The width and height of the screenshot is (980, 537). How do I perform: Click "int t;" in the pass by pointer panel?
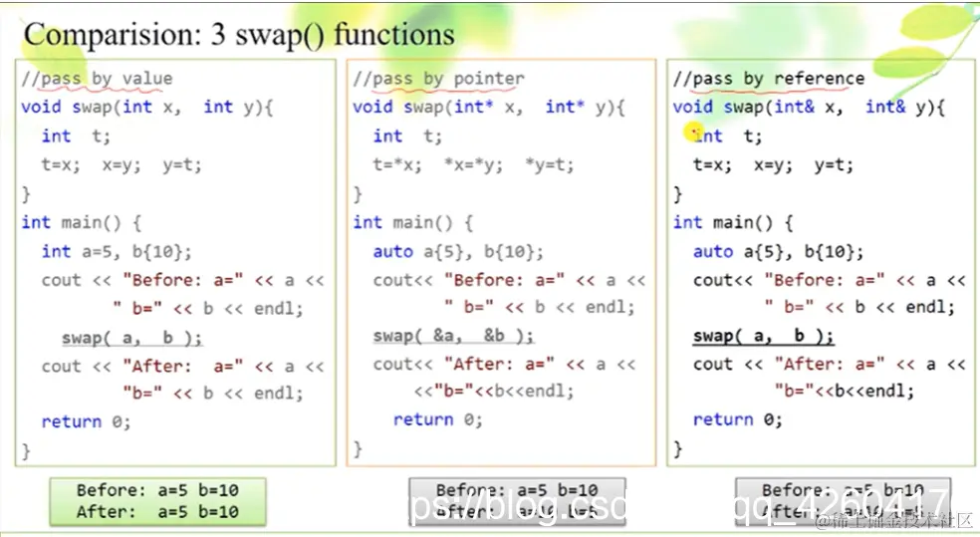coord(407,136)
